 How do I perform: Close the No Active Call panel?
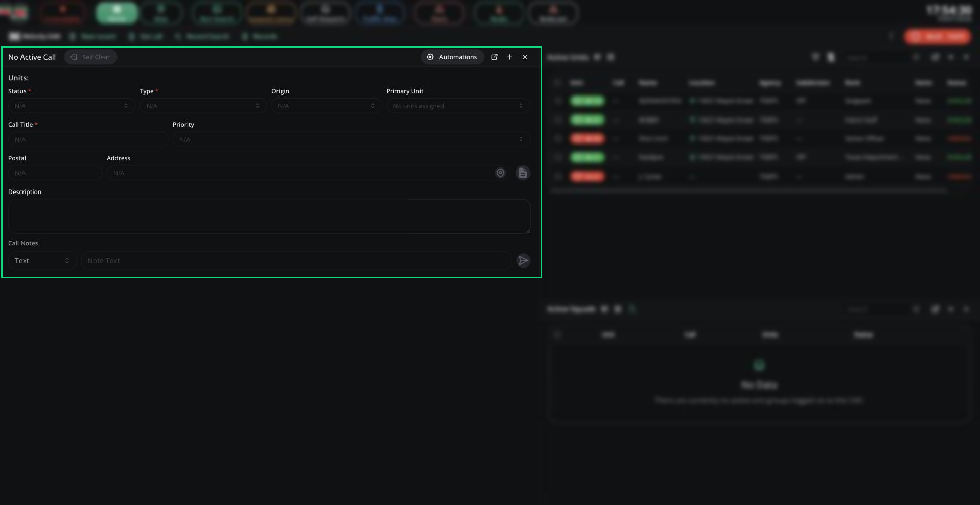(525, 57)
